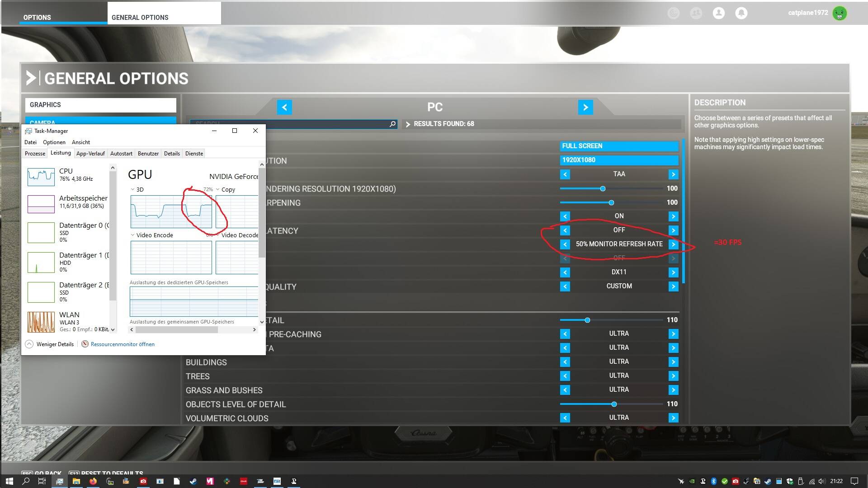Click the left arrow next to the PC header

[284, 108]
